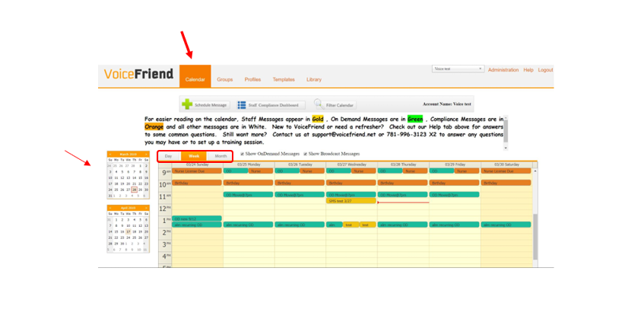644x322 pixels.
Task: Click the 12 PM time slot label
Action: [165, 209]
